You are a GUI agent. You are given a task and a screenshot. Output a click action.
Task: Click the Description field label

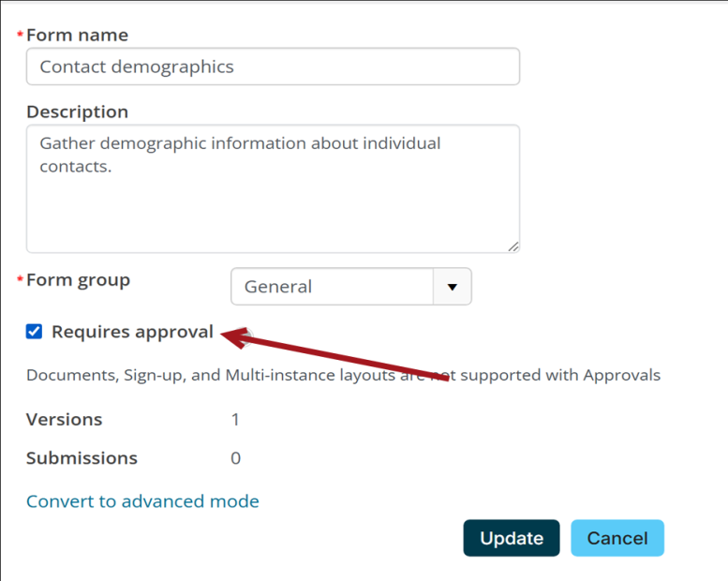click(x=77, y=112)
